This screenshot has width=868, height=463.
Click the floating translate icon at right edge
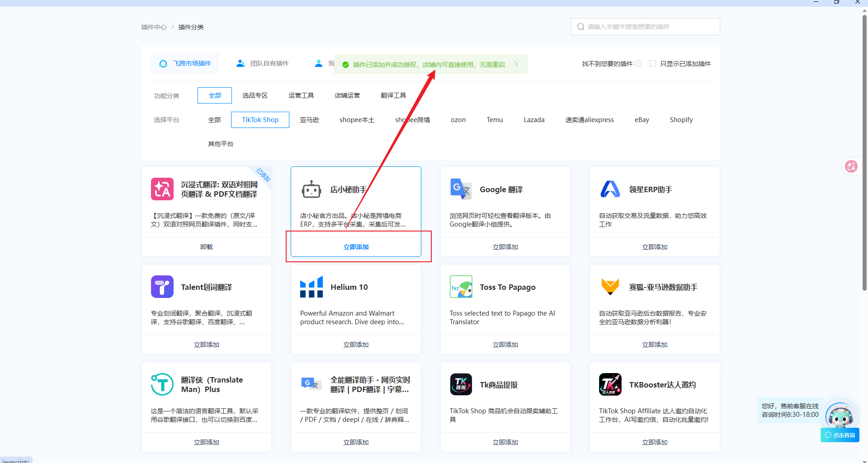(x=851, y=166)
